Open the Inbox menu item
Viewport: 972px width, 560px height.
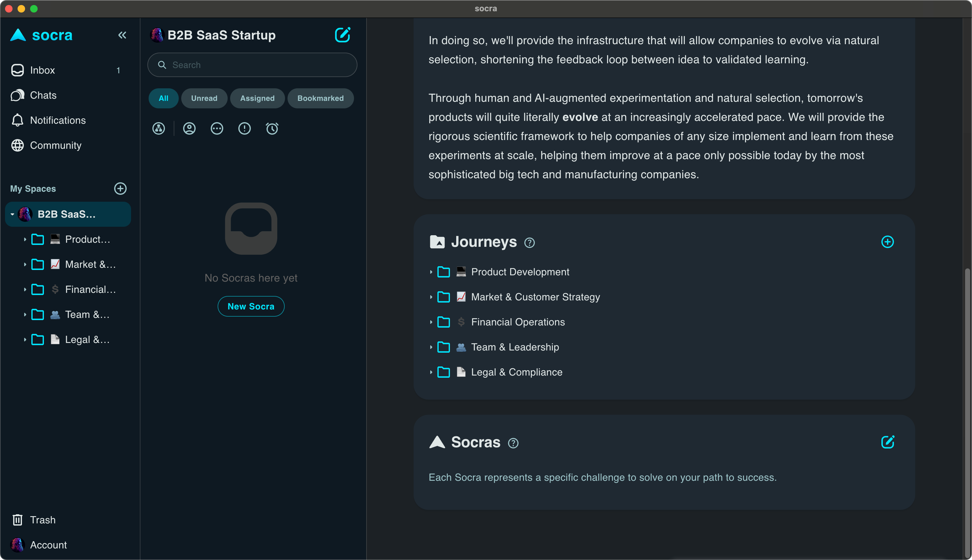pyautogui.click(x=42, y=70)
